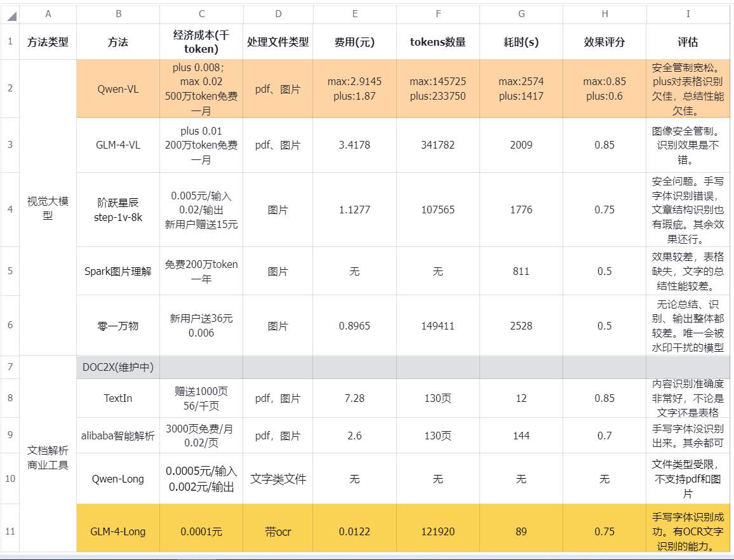Select the 效果较差，表格缺失 evaluation cell
Viewport: 734px width, 560px height.
(688, 271)
